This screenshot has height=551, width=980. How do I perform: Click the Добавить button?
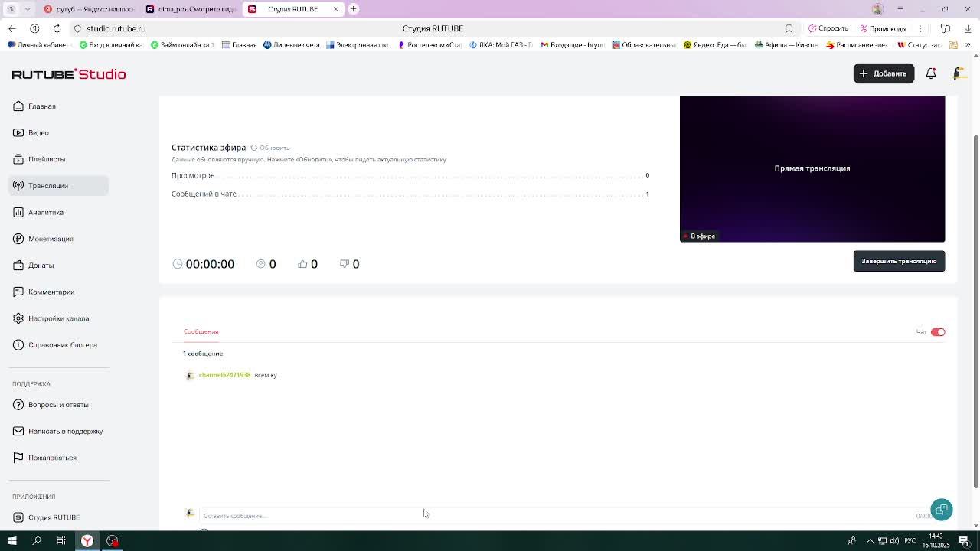coord(884,73)
